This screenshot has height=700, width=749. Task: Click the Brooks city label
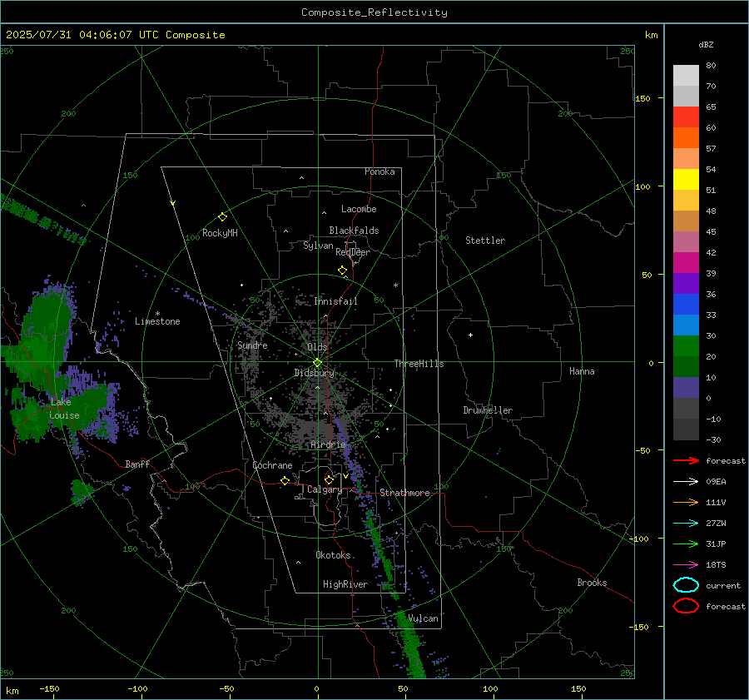pos(592,583)
